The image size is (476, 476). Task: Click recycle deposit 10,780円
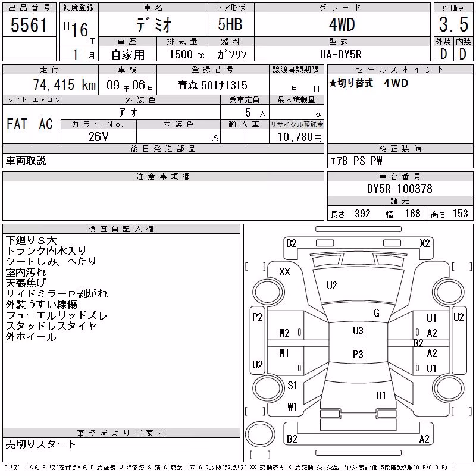click(x=299, y=137)
